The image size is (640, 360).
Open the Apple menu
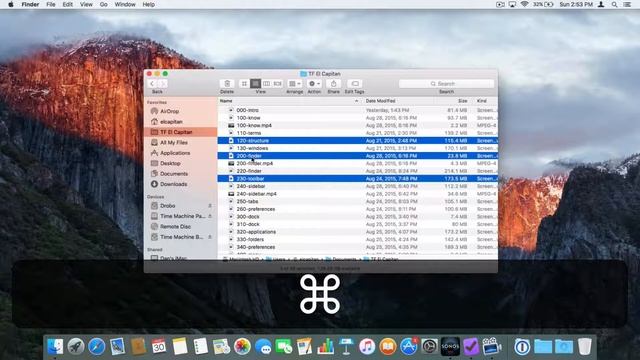11,4
